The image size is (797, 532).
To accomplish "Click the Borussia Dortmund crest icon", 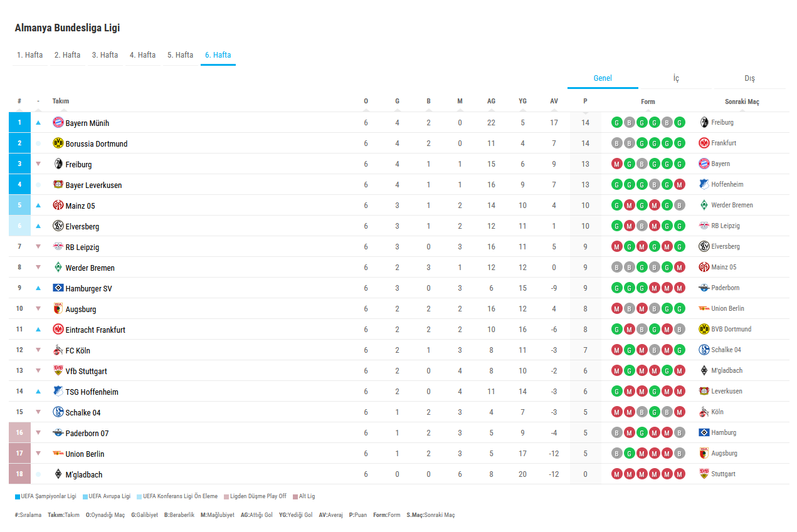I will tap(58, 143).
